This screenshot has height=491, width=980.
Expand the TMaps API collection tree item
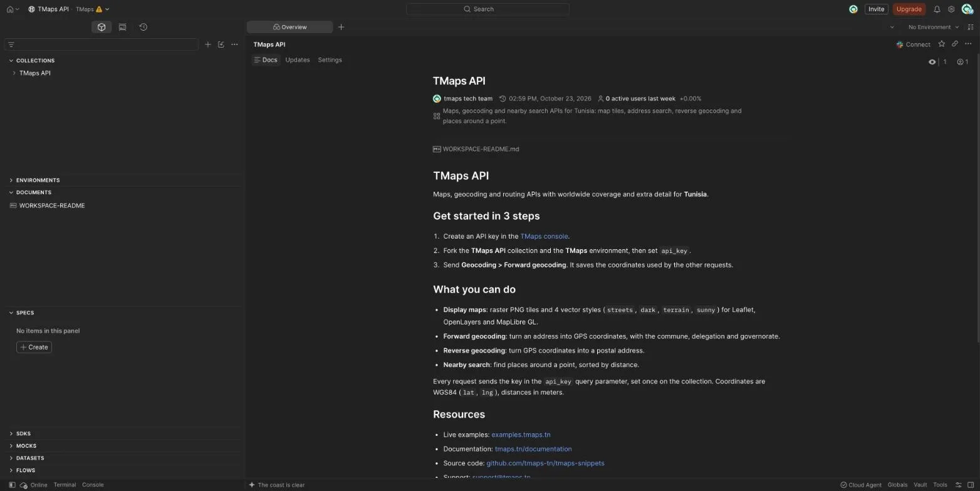[x=14, y=73]
